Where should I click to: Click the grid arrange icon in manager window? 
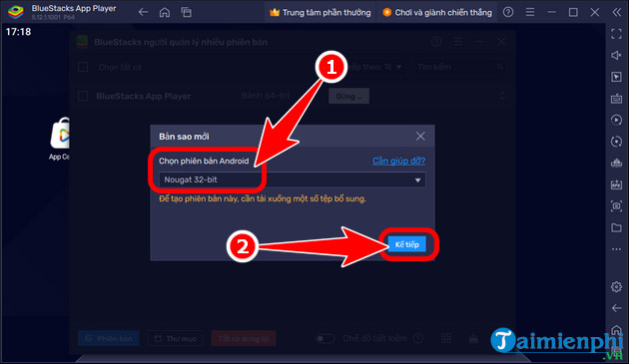[446, 338]
